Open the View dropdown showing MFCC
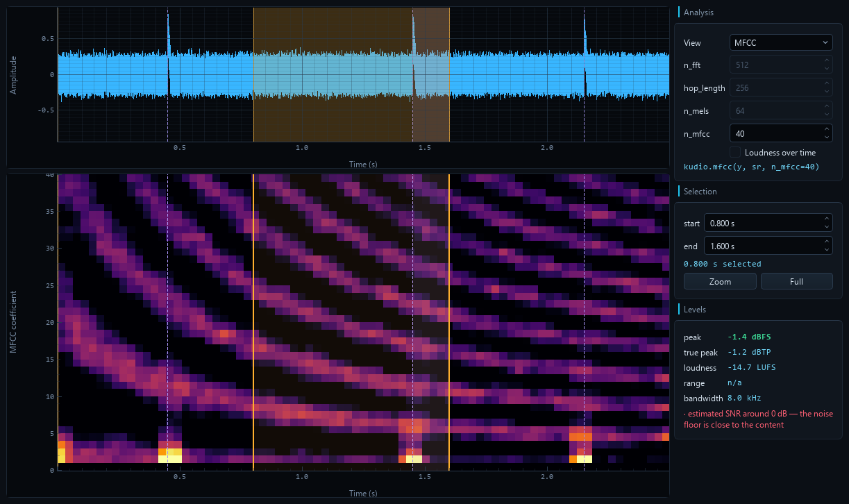 (x=781, y=42)
